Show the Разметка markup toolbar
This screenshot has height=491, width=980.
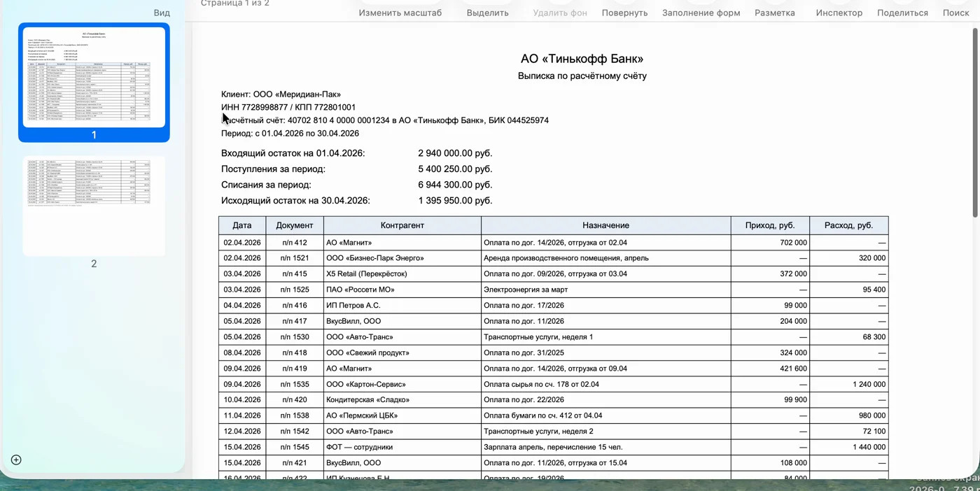pos(774,13)
